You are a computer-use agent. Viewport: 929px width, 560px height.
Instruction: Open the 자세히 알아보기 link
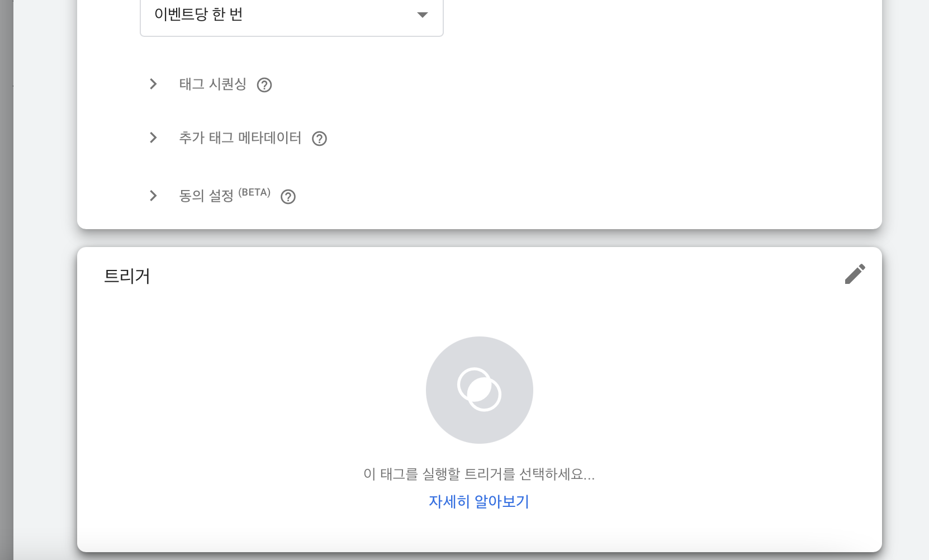[x=479, y=501]
